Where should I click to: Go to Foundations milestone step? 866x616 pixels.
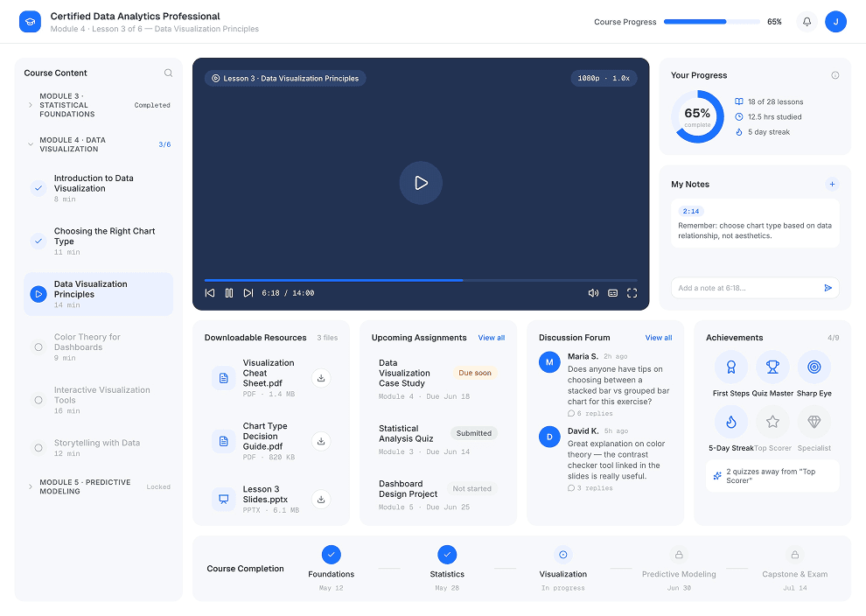(x=331, y=554)
